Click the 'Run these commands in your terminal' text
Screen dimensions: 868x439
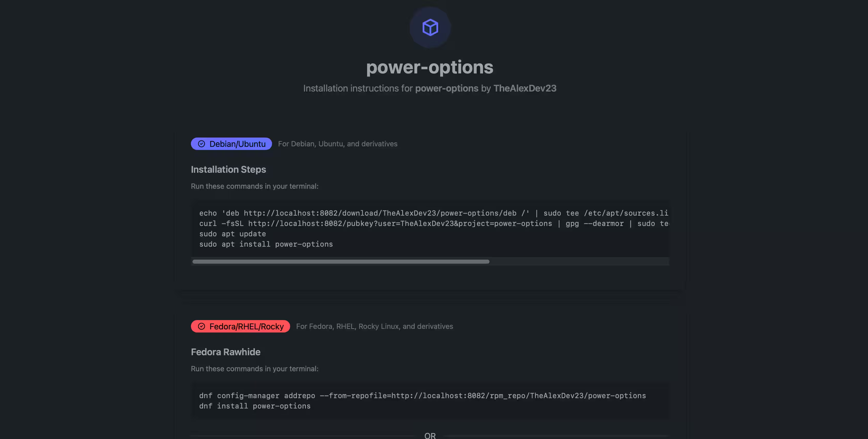pos(254,186)
